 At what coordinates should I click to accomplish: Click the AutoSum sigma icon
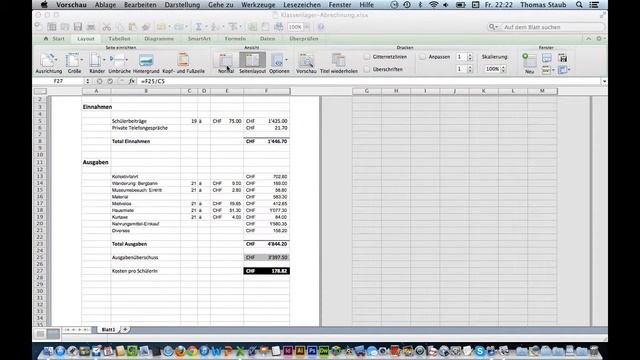[x=198, y=27]
